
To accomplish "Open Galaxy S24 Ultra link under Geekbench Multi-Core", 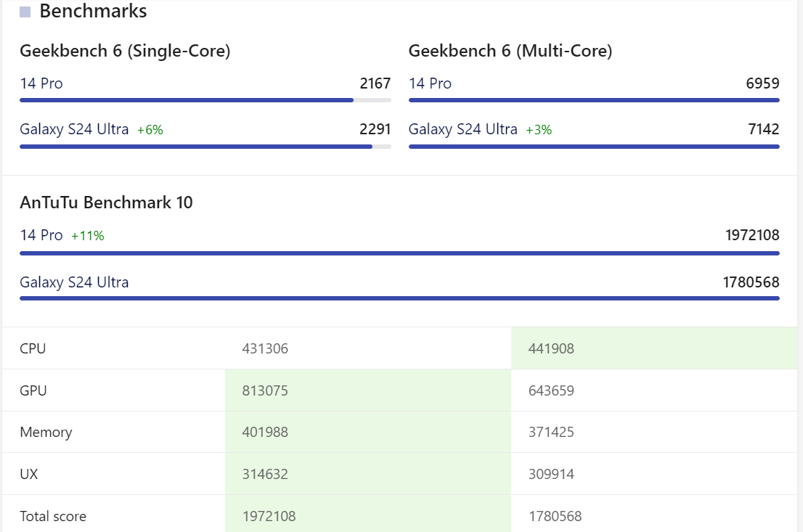I will 463,129.
